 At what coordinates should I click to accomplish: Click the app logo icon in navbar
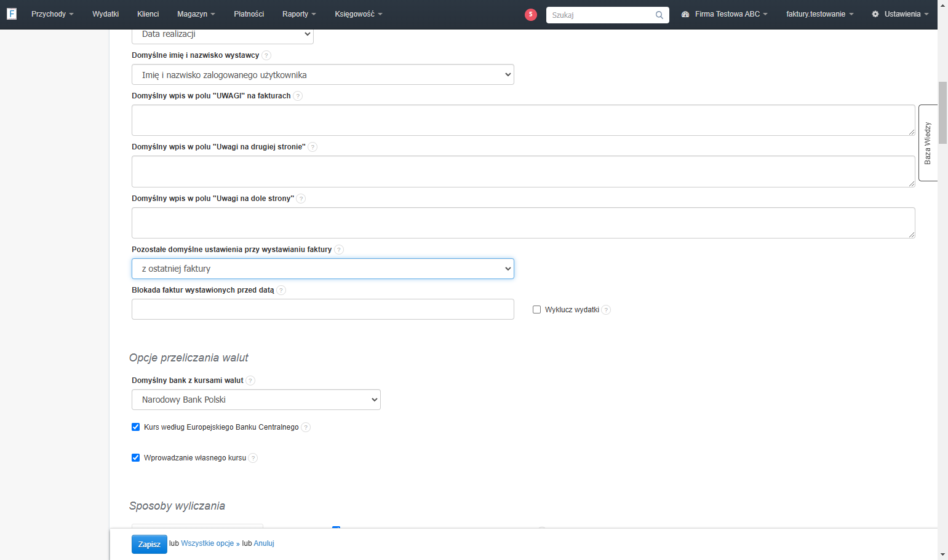tap(12, 14)
